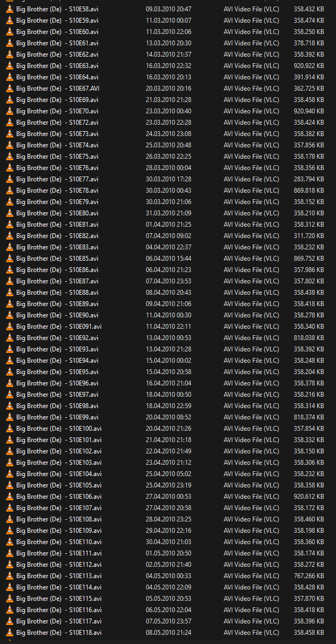336x644 pixels.
Task: Select file name Big Brother (De) - S10E112.avi
Action: coord(59,564)
